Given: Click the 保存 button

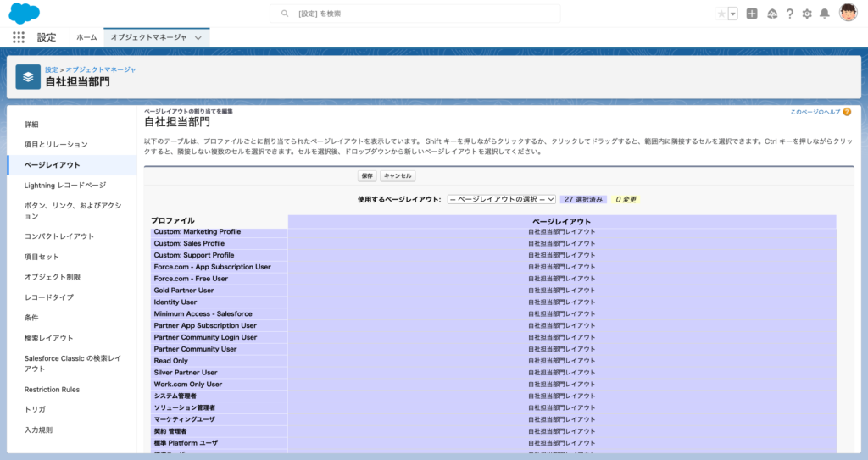Looking at the screenshot, I should [x=367, y=176].
